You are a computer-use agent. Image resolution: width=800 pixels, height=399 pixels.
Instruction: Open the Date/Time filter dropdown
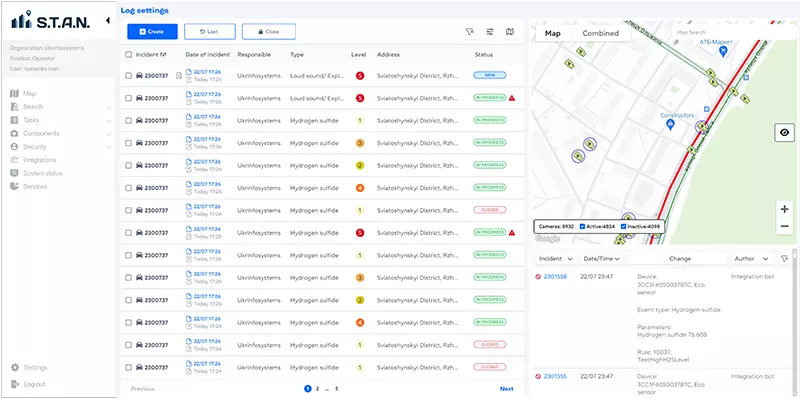pos(602,259)
